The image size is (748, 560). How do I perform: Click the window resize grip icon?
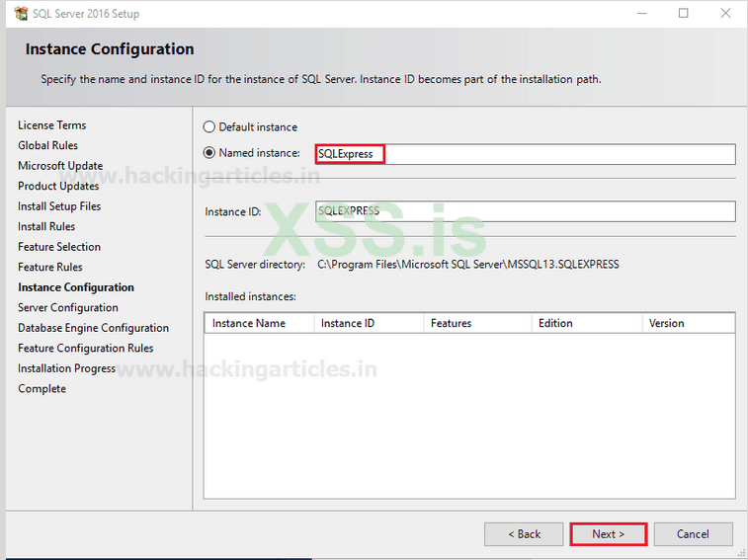click(x=741, y=553)
